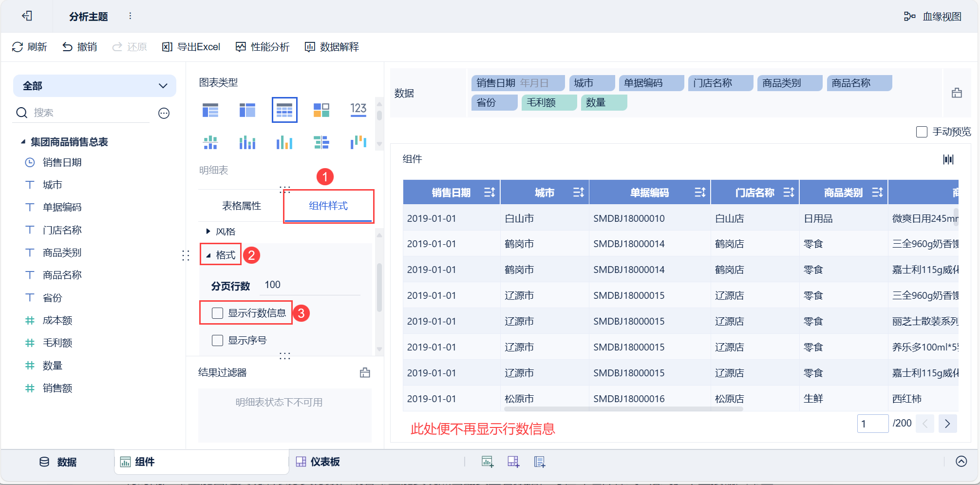The image size is (980, 485).
Task: Collapse the 集团商品销售总表 tree node
Action: click(23, 142)
